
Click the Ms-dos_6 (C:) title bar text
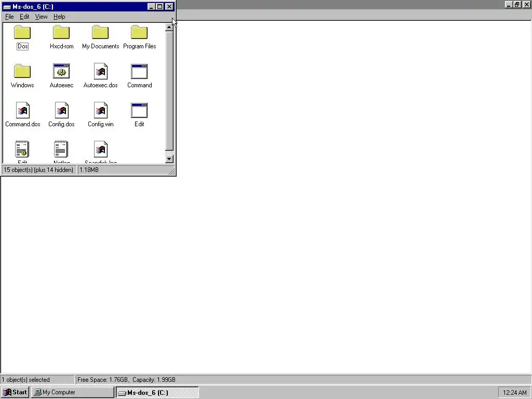point(33,7)
